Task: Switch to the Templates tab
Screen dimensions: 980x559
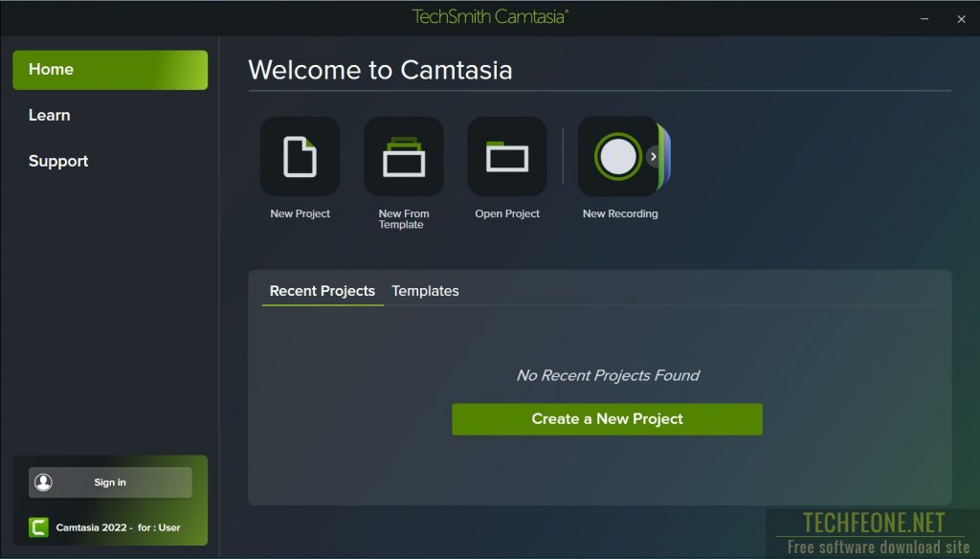Action: click(425, 291)
